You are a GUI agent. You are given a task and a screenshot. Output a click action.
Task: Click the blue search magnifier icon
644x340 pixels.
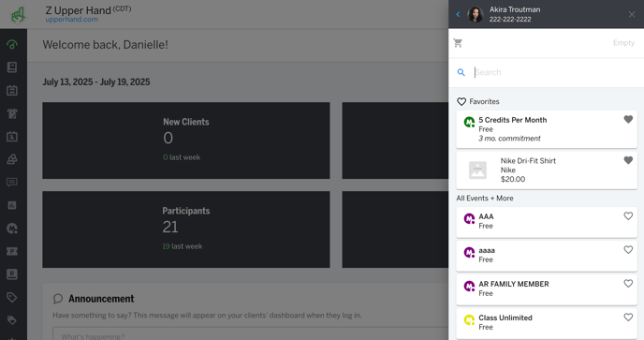(461, 72)
